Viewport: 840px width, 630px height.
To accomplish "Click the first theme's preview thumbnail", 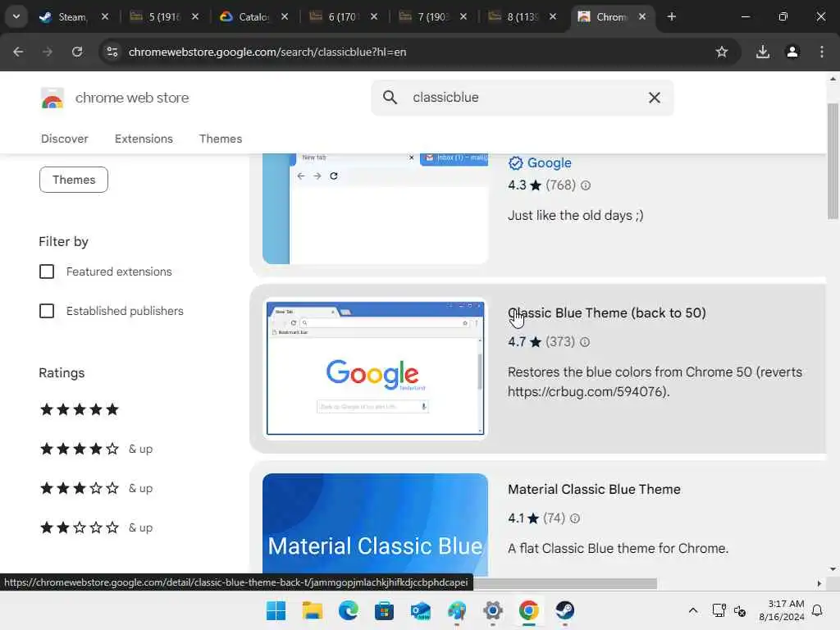I will click(x=375, y=209).
